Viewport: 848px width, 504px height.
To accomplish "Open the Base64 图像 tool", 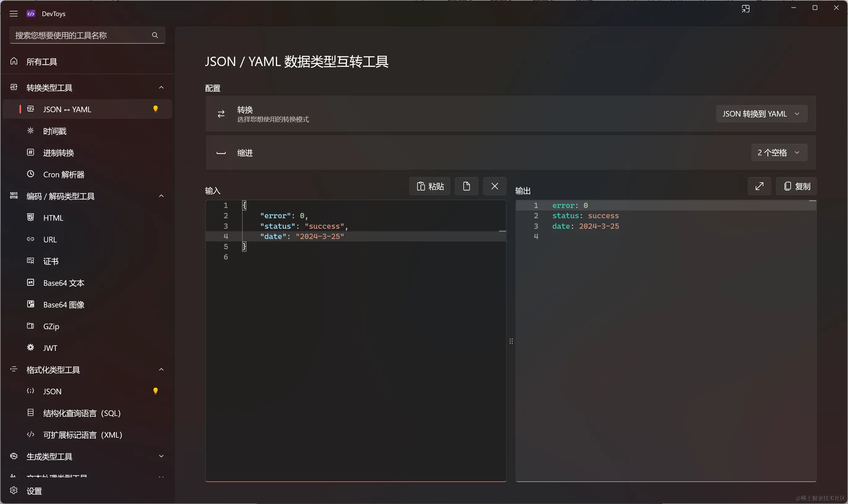I will coord(87,305).
